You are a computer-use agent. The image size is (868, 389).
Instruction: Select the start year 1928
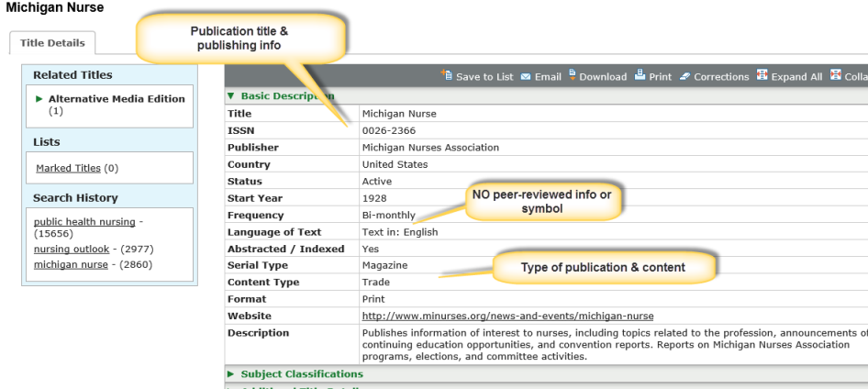(x=374, y=198)
